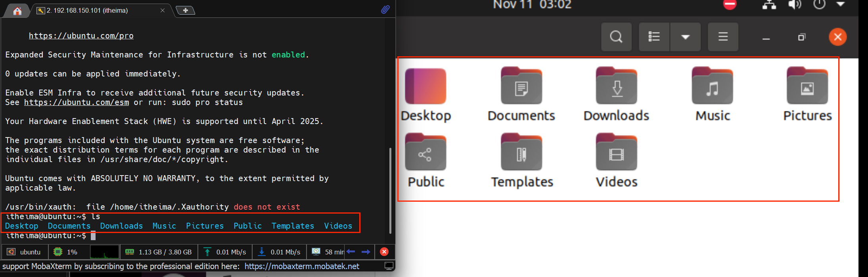Click the monitor icon in MobaXterm bottom corner
The width and height of the screenshot is (868, 277).
pyautogui.click(x=389, y=266)
